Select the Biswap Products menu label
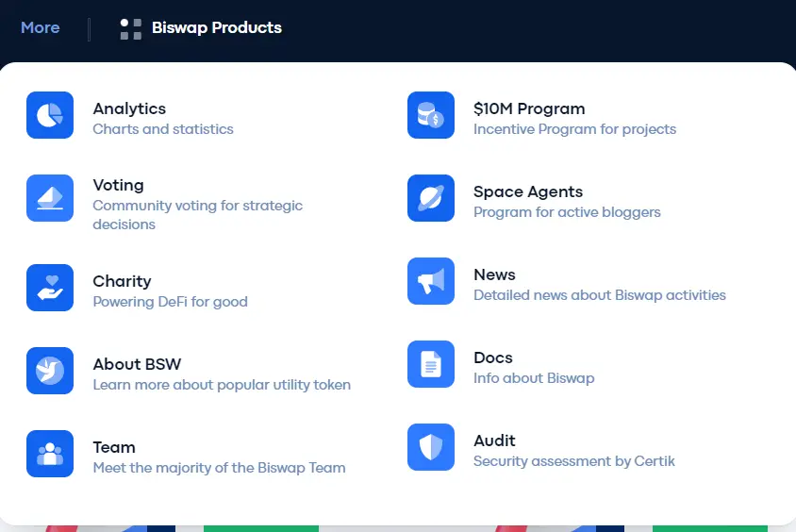The height and width of the screenshot is (532, 796). click(217, 27)
